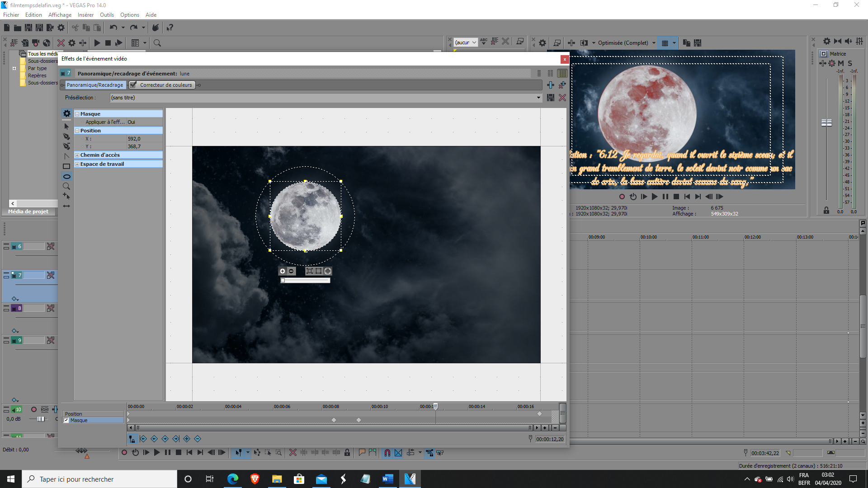
Task: Play the video preview
Action: coord(655,197)
